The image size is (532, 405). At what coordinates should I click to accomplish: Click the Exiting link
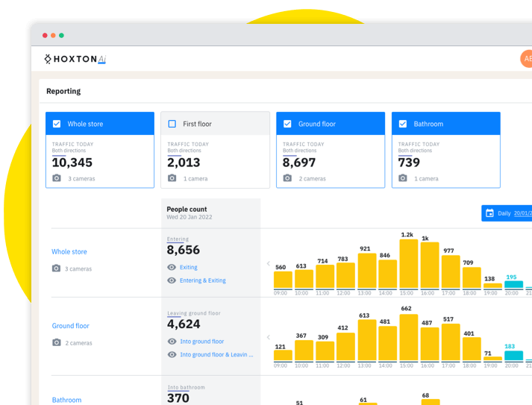click(189, 267)
